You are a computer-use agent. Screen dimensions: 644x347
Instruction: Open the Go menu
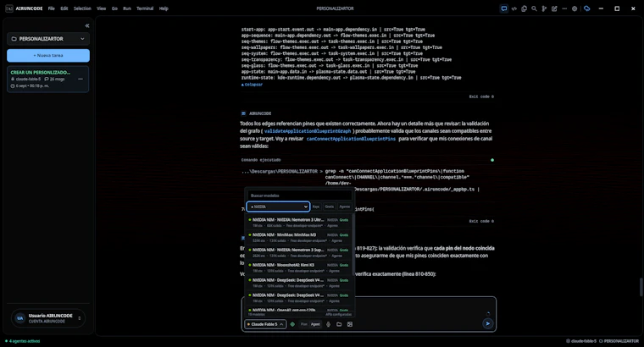pos(114,8)
